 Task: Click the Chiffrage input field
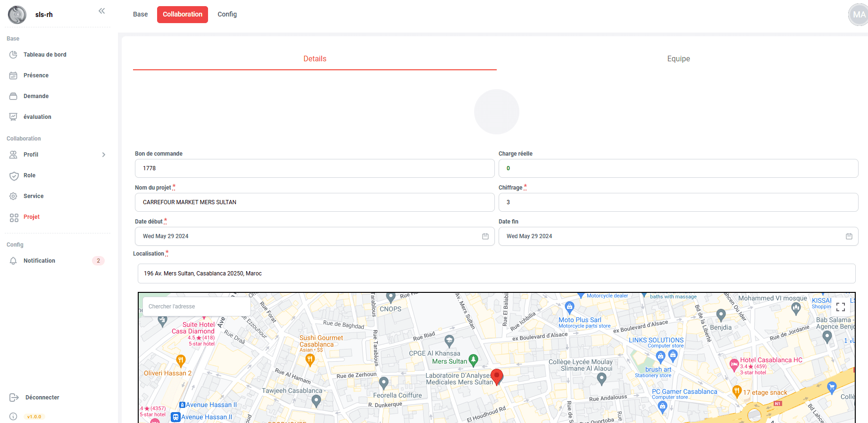(678, 202)
